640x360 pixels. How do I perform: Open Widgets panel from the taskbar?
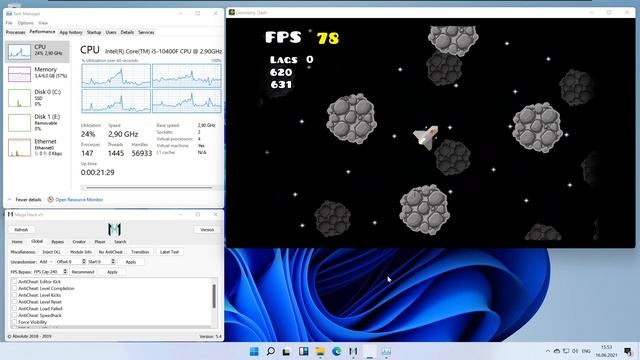coord(303,351)
